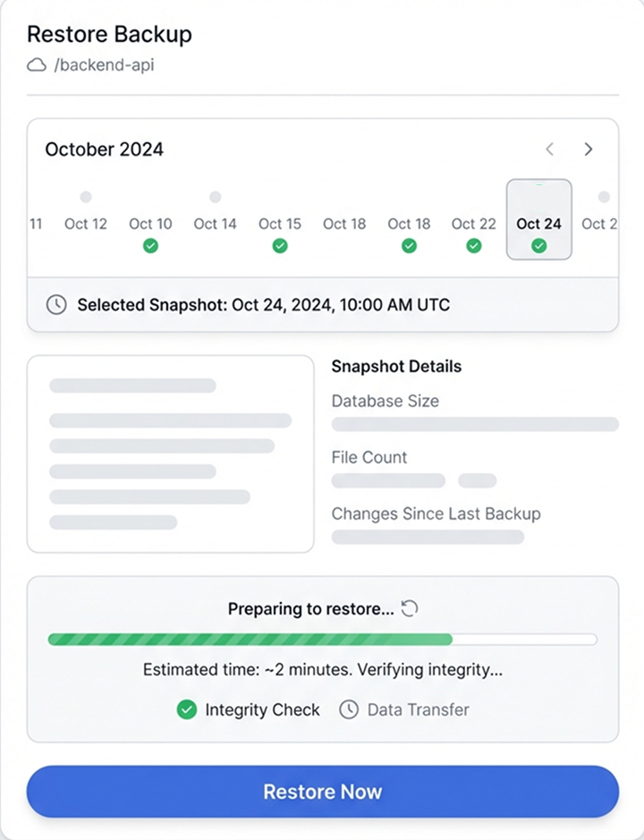The height and width of the screenshot is (840, 644).
Task: Open the Snapshot Details section header
Action: (x=396, y=366)
